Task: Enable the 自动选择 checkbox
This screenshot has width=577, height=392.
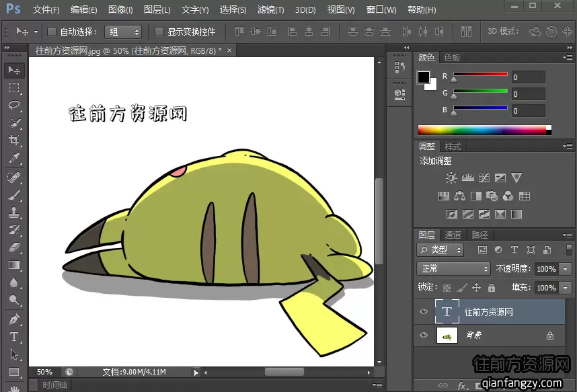Action: [x=52, y=32]
